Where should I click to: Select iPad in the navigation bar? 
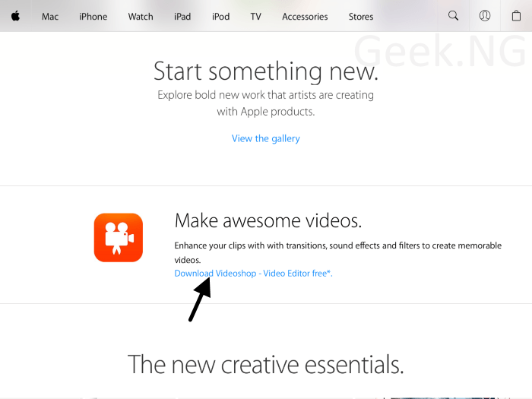[182, 17]
